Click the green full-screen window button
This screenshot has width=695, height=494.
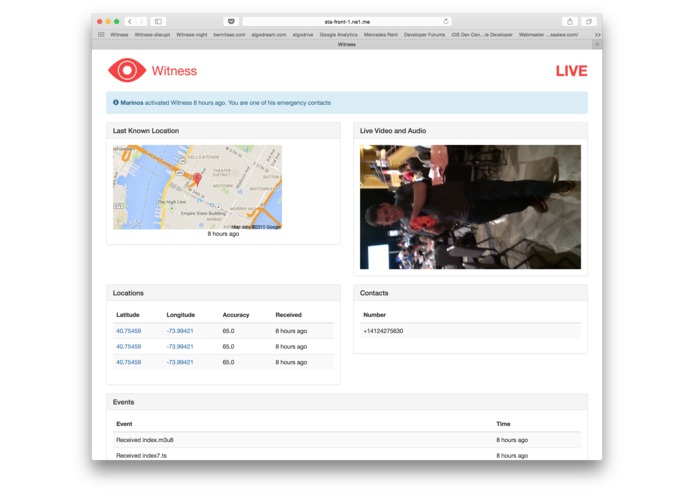click(117, 21)
